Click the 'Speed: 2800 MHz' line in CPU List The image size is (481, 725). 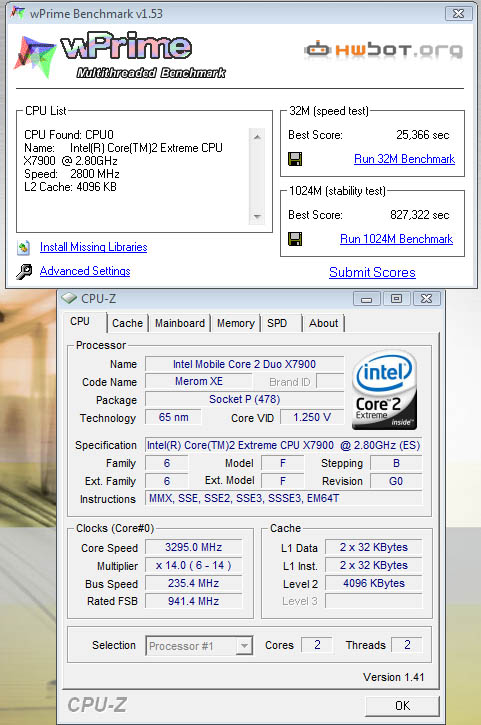[72, 174]
